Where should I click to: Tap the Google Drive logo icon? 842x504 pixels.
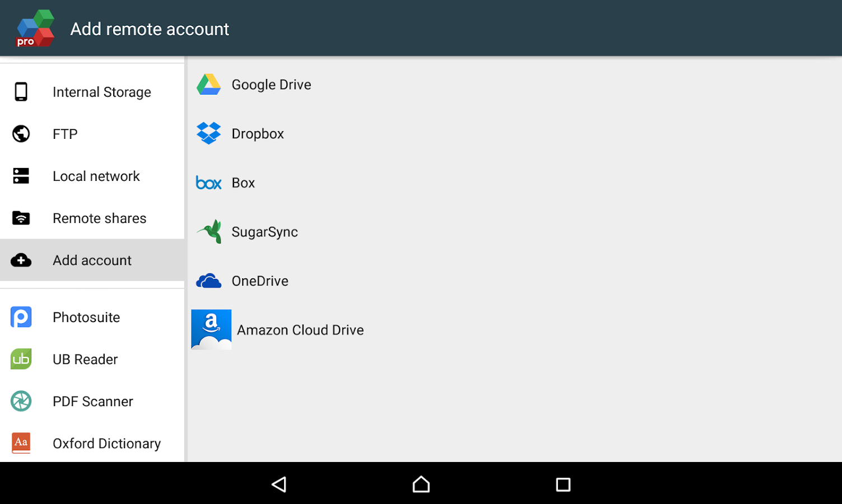click(x=208, y=85)
